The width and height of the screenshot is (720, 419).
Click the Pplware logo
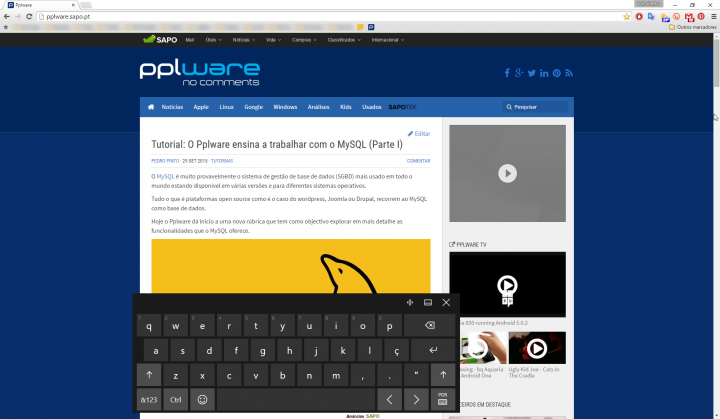(200, 73)
